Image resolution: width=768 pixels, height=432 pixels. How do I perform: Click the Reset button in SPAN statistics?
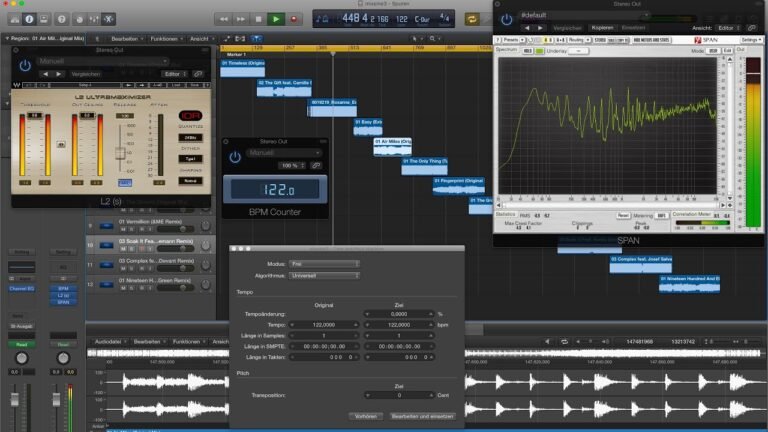[x=623, y=215]
